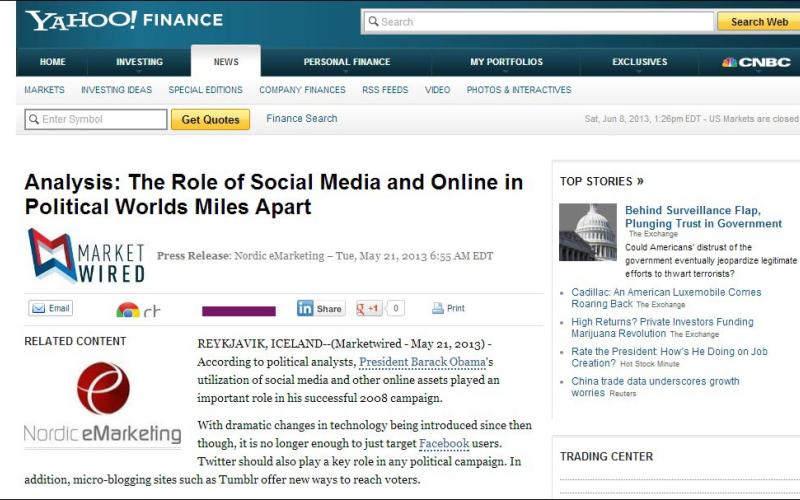Click the purple bar in share row
This screenshot has height=500, width=800.
tap(238, 311)
